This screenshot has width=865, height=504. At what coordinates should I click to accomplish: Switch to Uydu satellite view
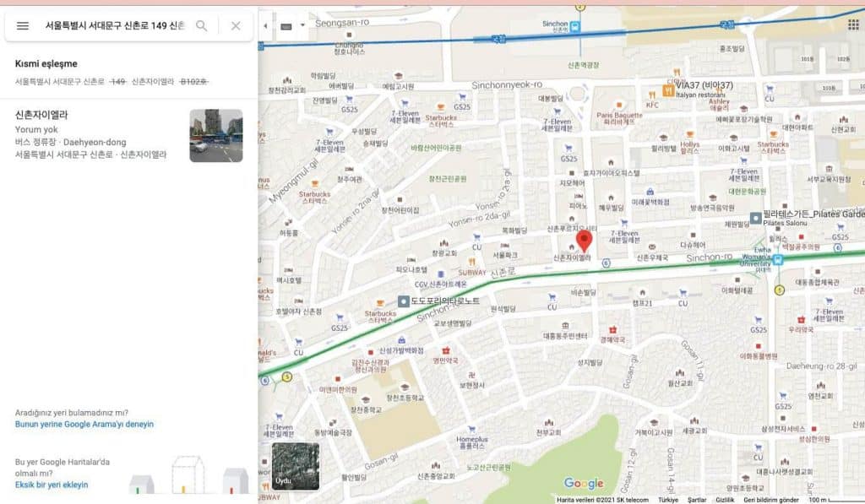pos(295,466)
